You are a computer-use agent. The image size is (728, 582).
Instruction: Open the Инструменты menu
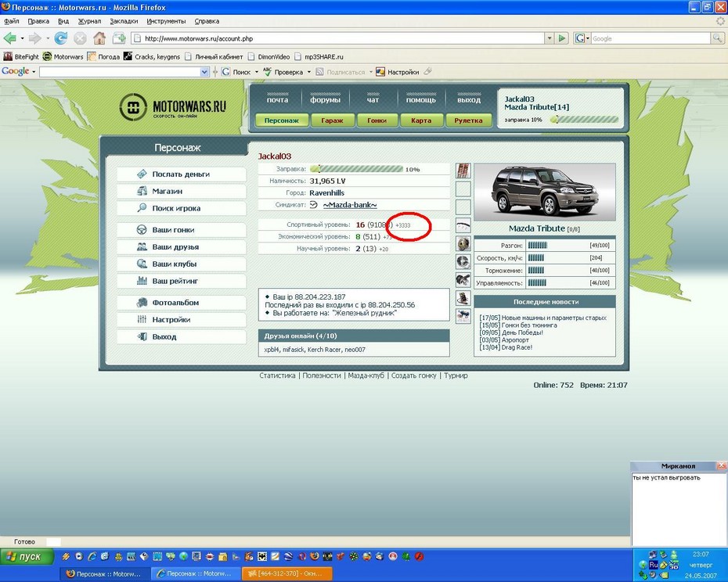(x=166, y=21)
